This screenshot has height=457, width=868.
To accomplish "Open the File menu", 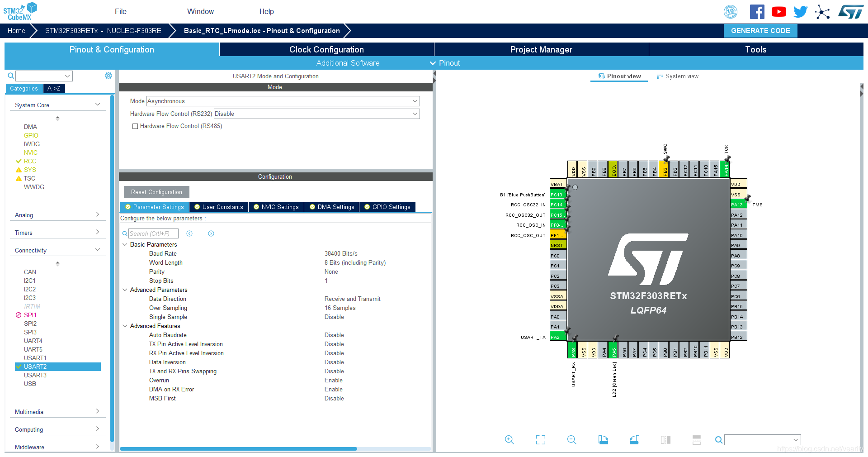I will pyautogui.click(x=121, y=12).
